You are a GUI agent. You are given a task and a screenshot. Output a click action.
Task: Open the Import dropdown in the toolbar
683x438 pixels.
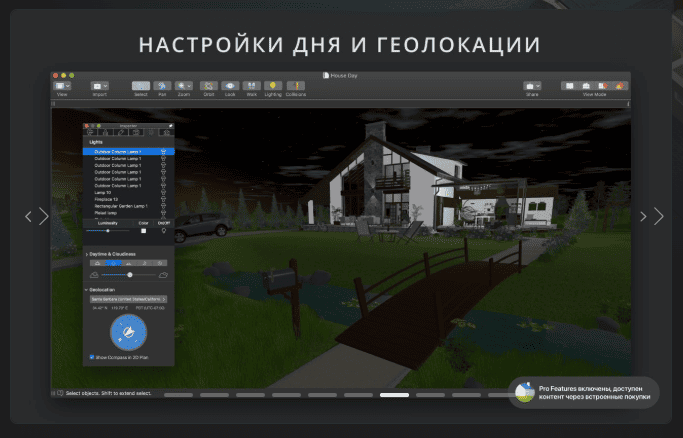[x=99, y=86]
